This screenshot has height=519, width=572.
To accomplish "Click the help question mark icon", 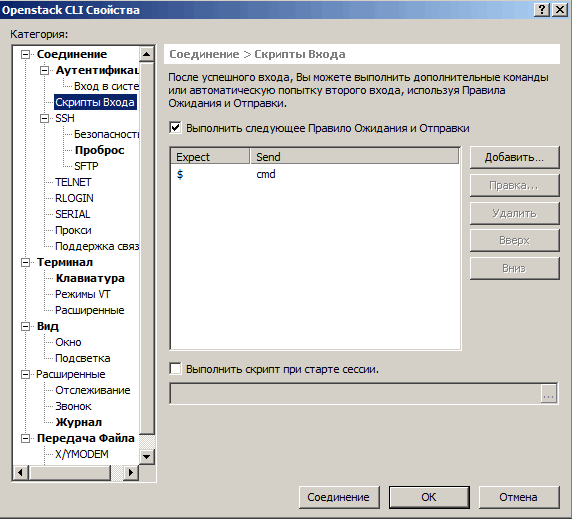I will [542, 10].
